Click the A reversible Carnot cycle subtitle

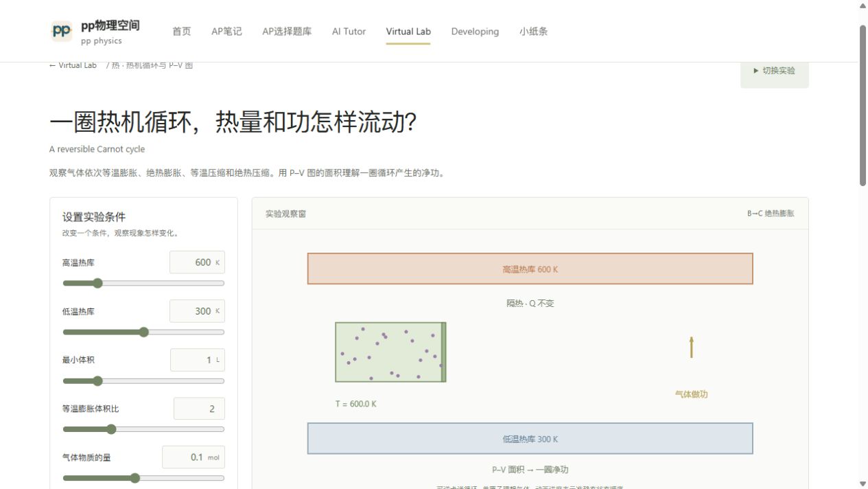coord(97,149)
